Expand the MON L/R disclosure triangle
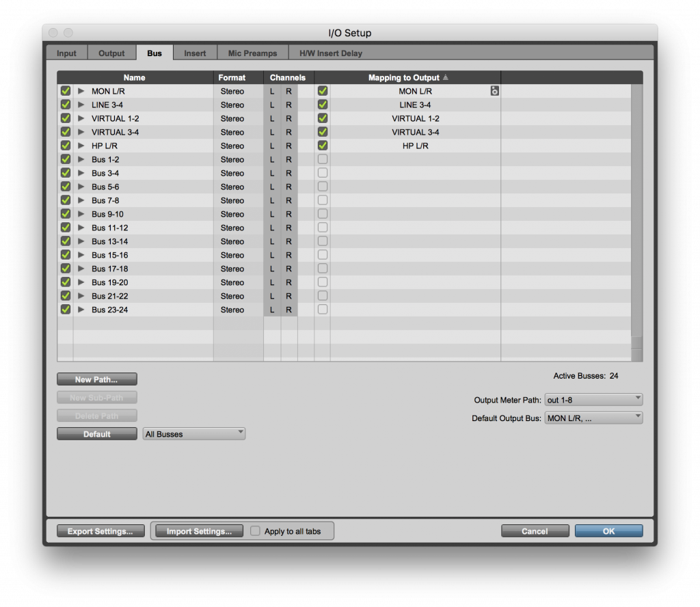The height and width of the screenshot is (607, 700). click(x=80, y=90)
